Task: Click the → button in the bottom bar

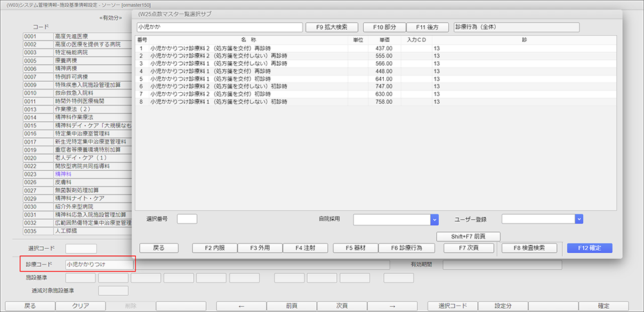Action: tap(392, 306)
